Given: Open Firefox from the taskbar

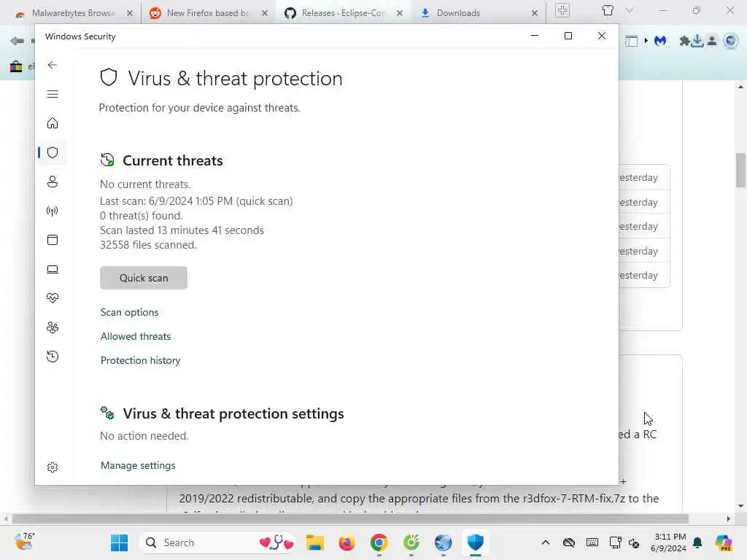Looking at the screenshot, I should (347, 542).
